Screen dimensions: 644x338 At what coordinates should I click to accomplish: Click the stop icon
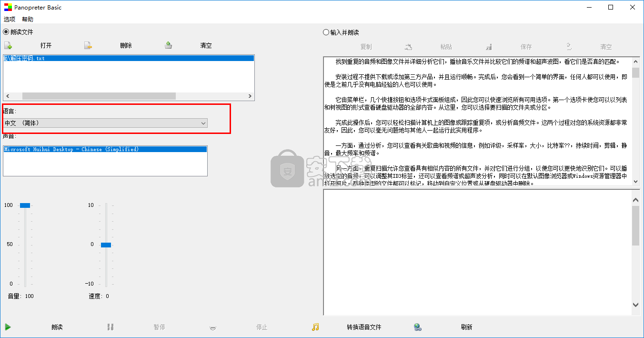click(x=213, y=328)
